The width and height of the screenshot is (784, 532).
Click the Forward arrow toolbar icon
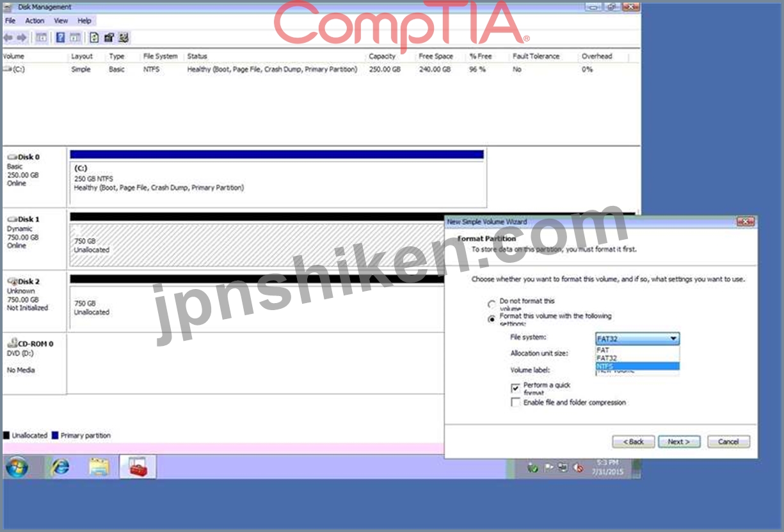(x=22, y=38)
